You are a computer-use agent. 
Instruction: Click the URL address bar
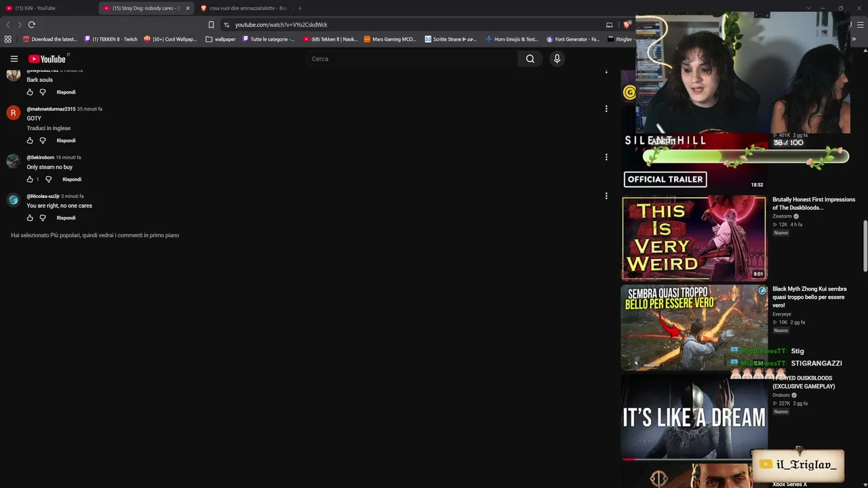[414, 24]
